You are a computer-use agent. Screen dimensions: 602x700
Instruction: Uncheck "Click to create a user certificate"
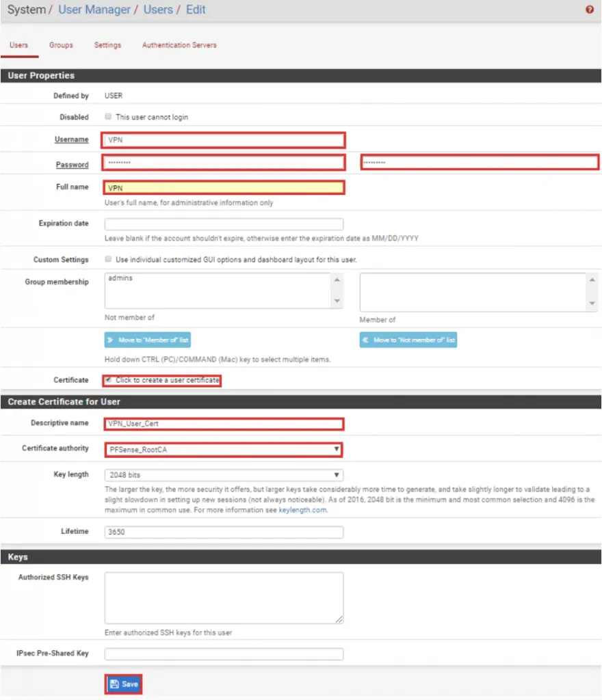click(x=109, y=380)
